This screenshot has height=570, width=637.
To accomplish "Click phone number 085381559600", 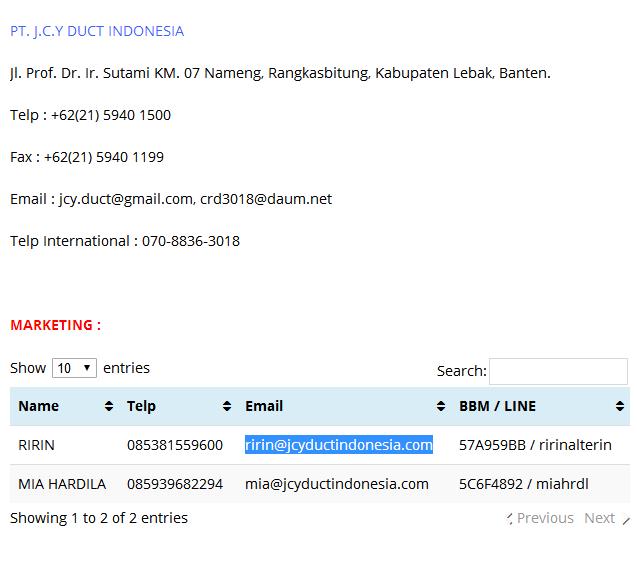I will 175,445.
